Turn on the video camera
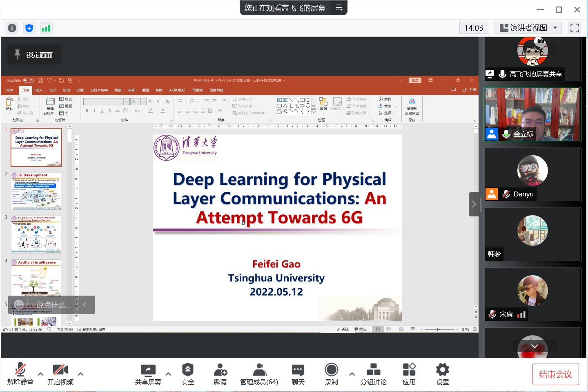 pos(60,374)
